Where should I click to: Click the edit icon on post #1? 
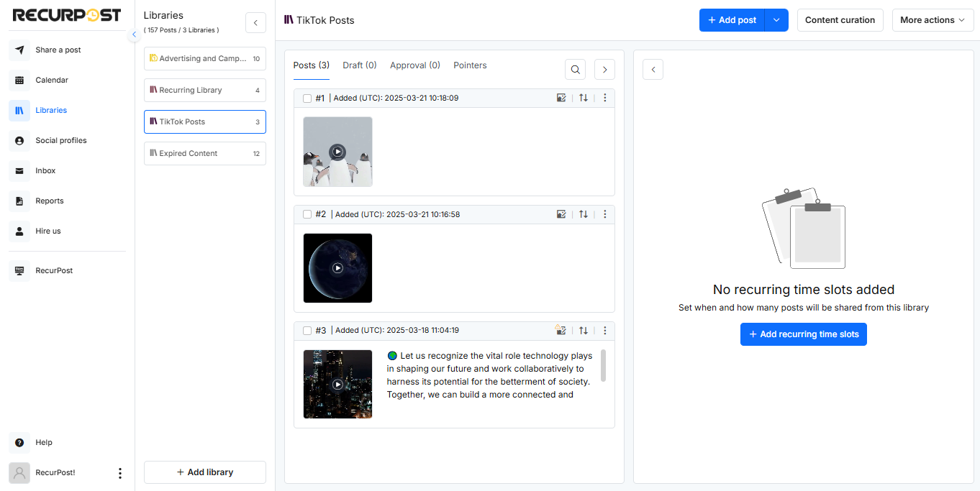pos(561,98)
